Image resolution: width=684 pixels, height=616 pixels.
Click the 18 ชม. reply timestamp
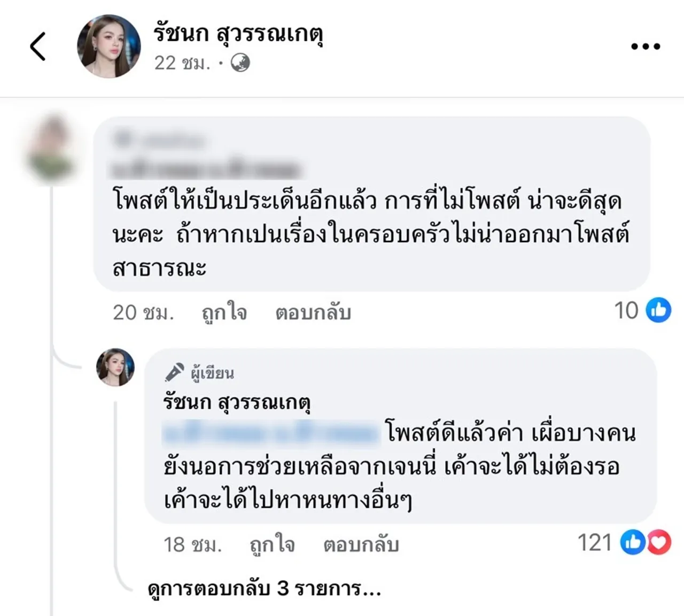click(x=191, y=545)
